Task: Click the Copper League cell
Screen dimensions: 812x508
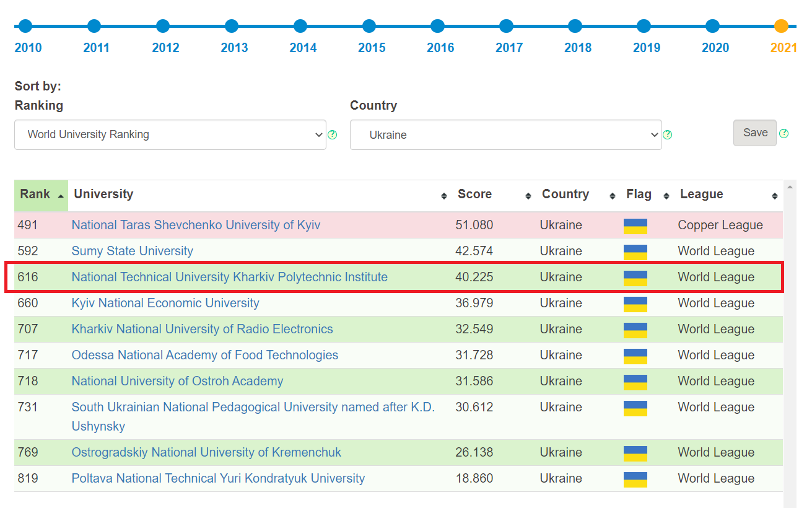Action: point(720,225)
